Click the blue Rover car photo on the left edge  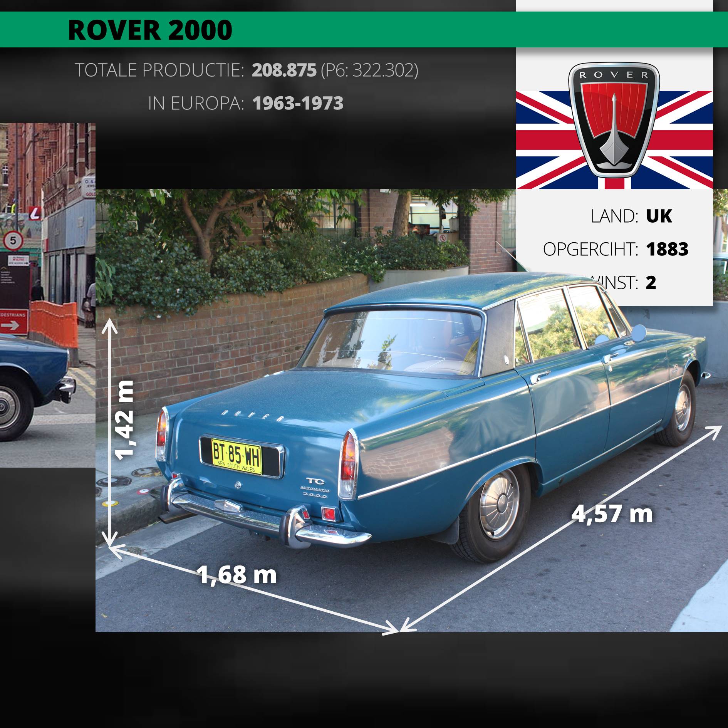(x=48, y=295)
